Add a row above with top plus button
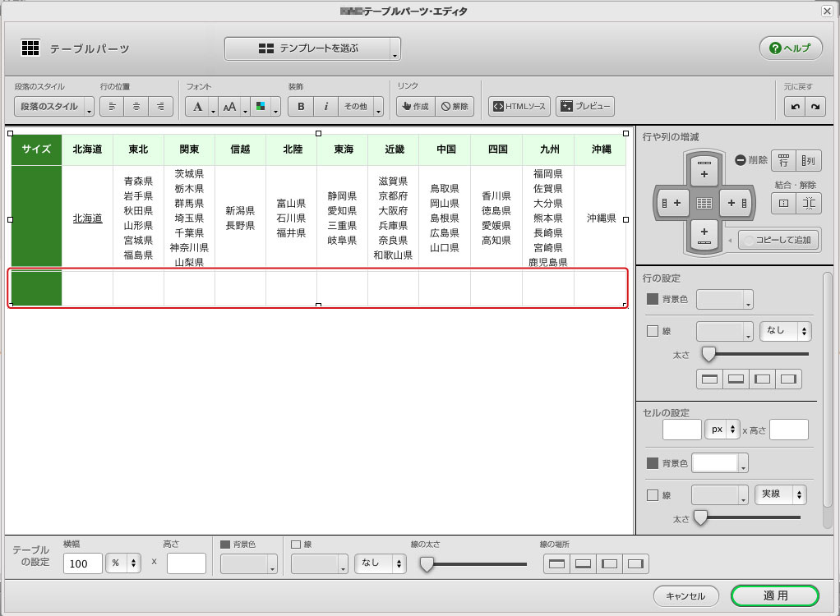This screenshot has width=840, height=616. pos(704,169)
